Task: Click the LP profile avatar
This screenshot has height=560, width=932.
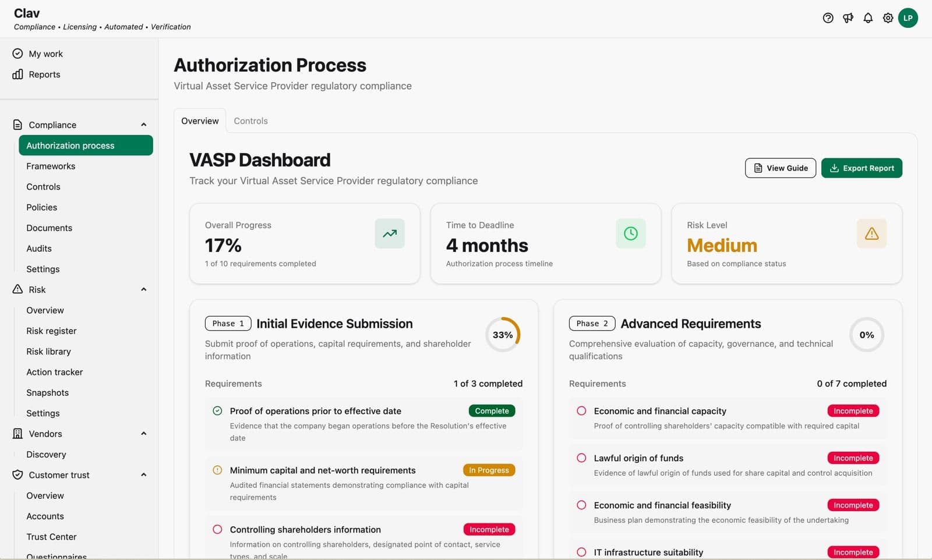Action: 908,18
